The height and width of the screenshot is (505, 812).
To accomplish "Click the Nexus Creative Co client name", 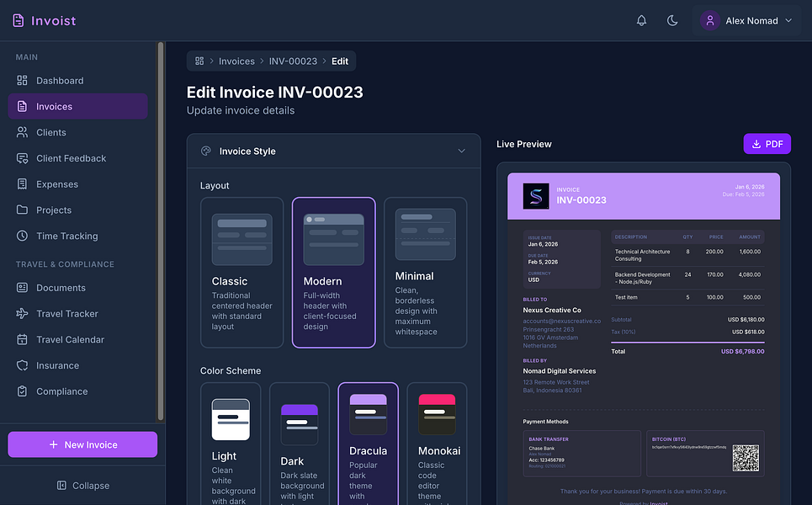I will click(552, 311).
